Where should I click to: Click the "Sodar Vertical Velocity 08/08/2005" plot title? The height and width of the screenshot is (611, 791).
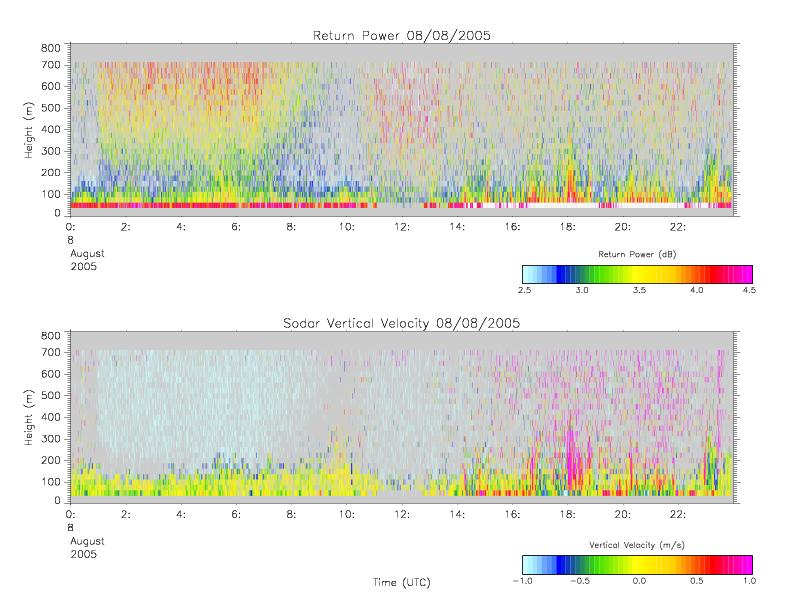pyautogui.click(x=402, y=323)
